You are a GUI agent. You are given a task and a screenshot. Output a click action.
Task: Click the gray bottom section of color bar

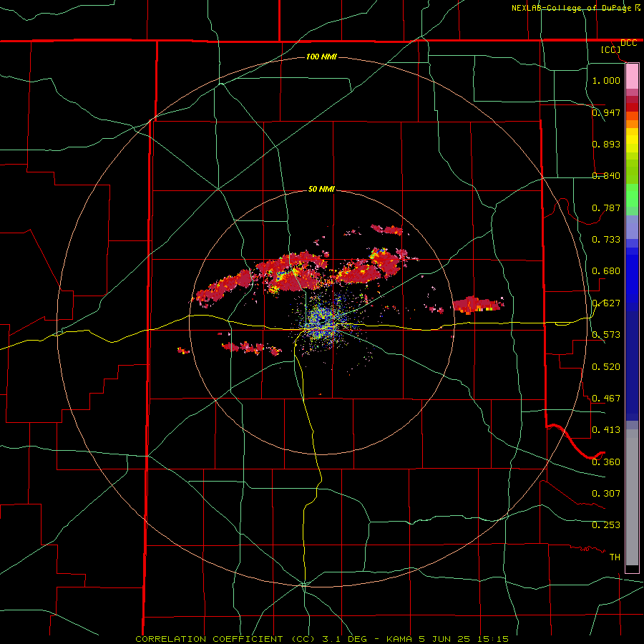tap(632, 497)
